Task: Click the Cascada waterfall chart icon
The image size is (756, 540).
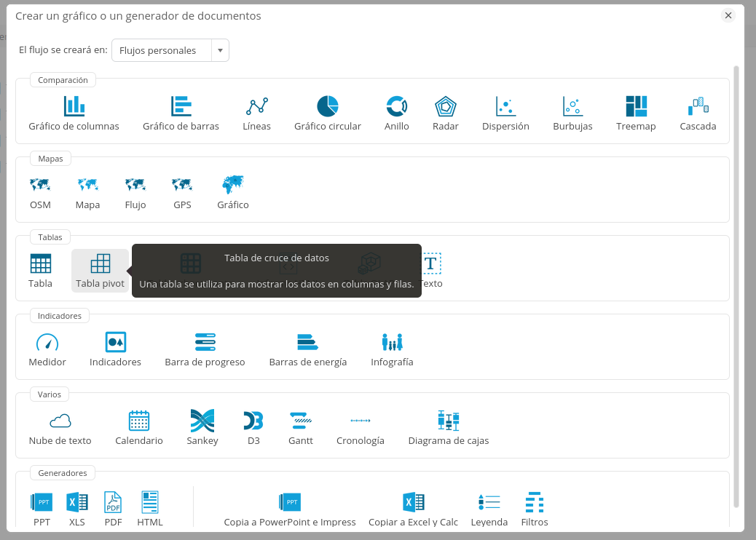Action: [698, 106]
